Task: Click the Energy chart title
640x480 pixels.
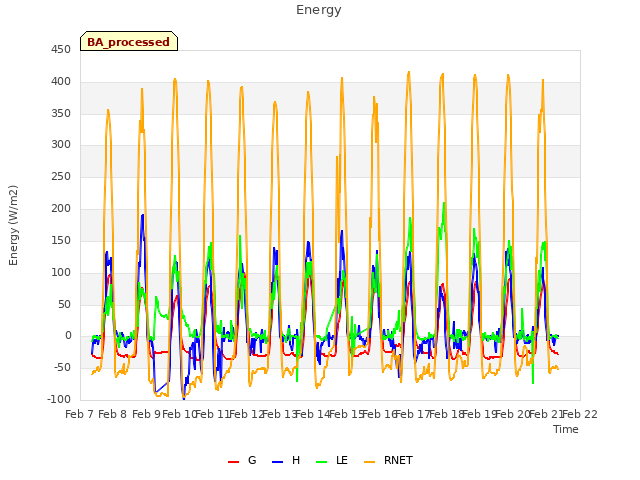Action: tap(319, 10)
